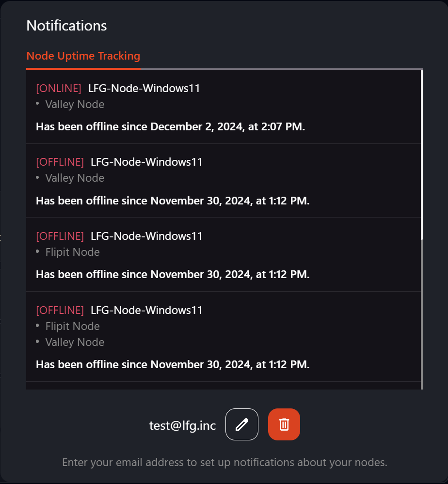The image size is (448, 484).
Task: Click the test@lfg.inc email address
Action: pyautogui.click(x=183, y=426)
